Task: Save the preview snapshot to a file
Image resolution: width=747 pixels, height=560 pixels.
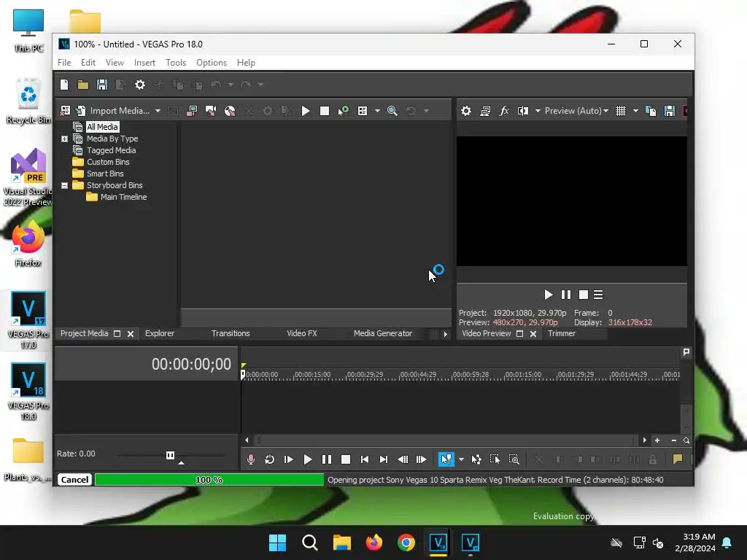Action: point(670,111)
